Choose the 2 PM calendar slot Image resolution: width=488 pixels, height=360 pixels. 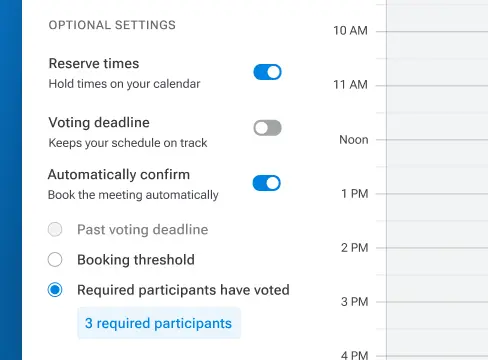click(x=437, y=275)
